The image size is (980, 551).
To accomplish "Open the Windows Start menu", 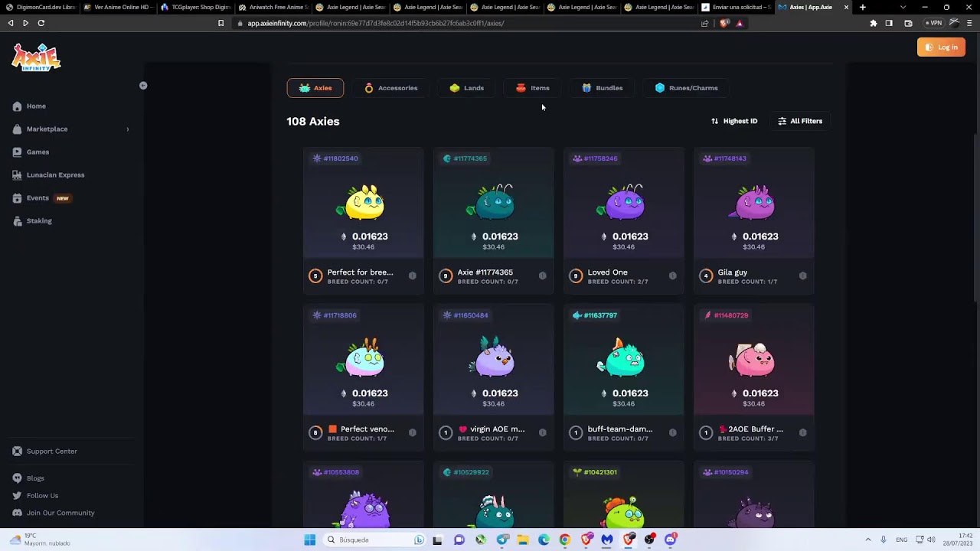I will click(x=310, y=540).
